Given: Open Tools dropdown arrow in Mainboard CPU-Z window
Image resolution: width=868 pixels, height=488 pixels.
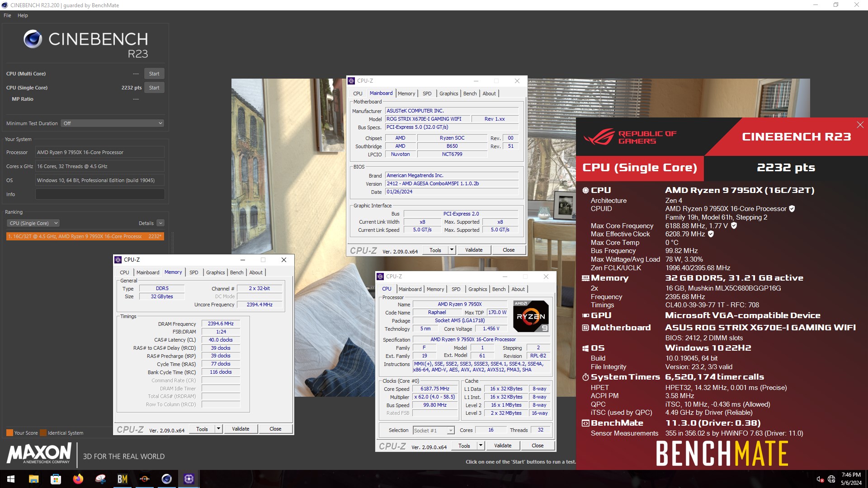Looking at the screenshot, I should 451,250.
